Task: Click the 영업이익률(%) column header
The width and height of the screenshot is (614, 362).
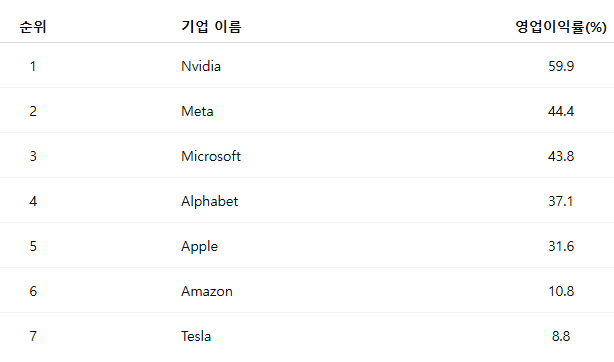Action: (x=561, y=27)
